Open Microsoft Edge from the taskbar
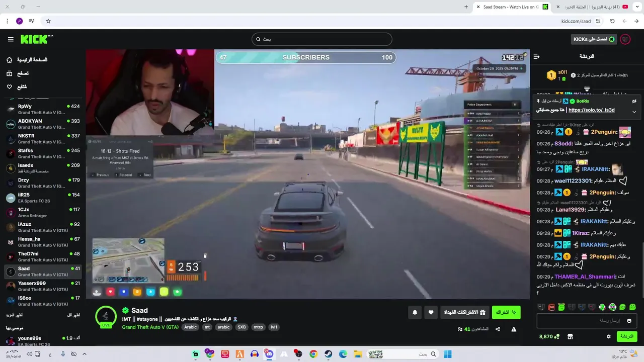644x362 pixels. click(343, 354)
